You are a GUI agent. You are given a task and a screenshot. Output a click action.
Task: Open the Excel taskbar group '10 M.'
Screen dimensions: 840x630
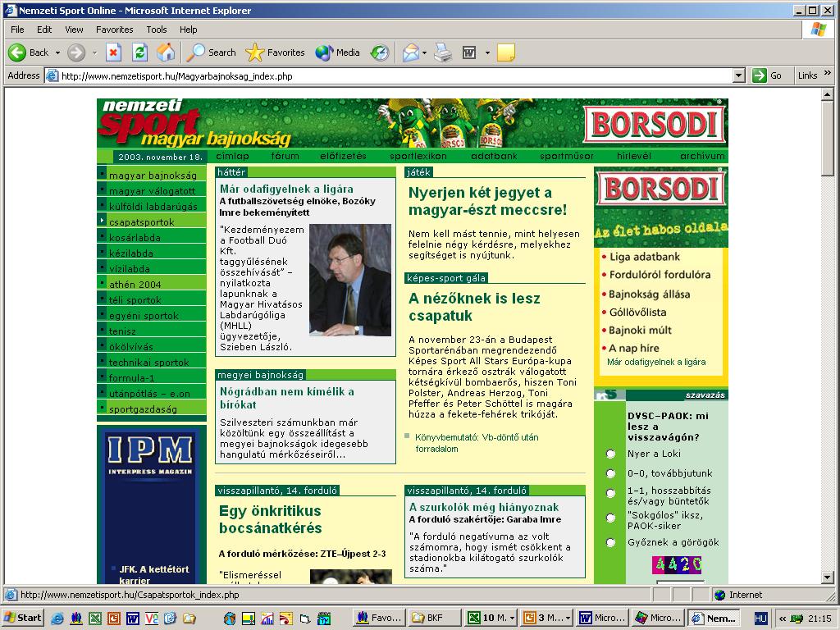[x=491, y=618]
